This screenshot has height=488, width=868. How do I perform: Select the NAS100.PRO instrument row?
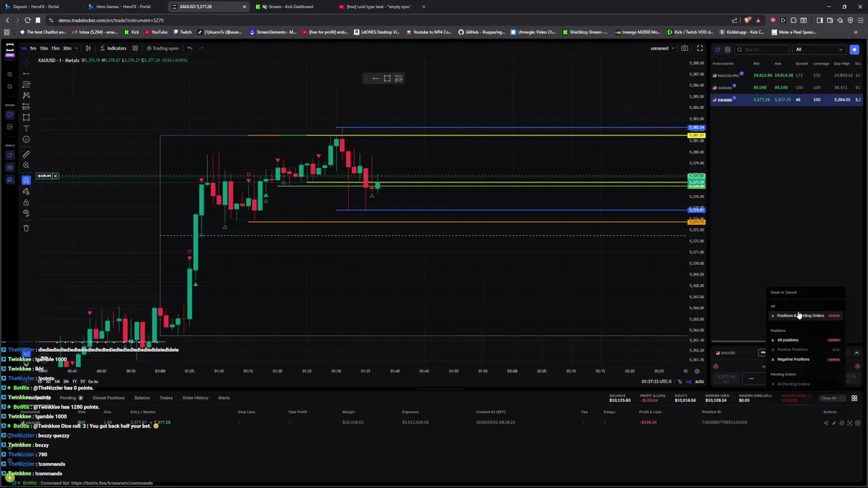[x=787, y=75]
